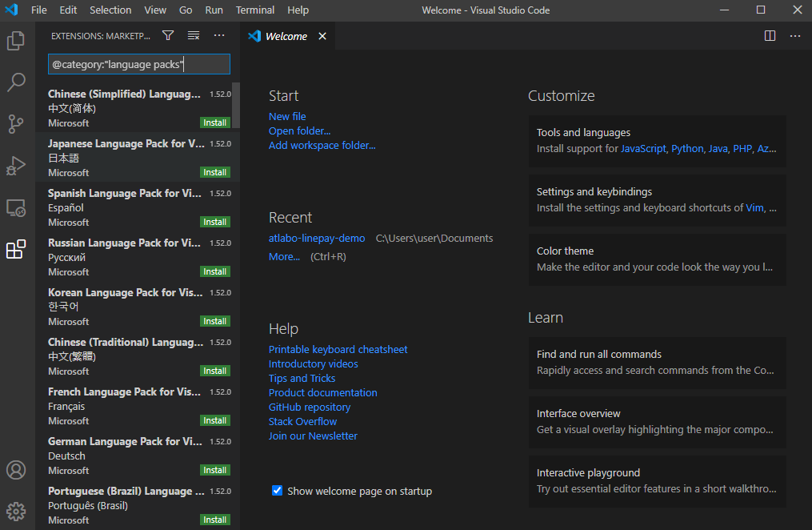Open the Terminal menu
The height and width of the screenshot is (530, 812).
click(254, 10)
